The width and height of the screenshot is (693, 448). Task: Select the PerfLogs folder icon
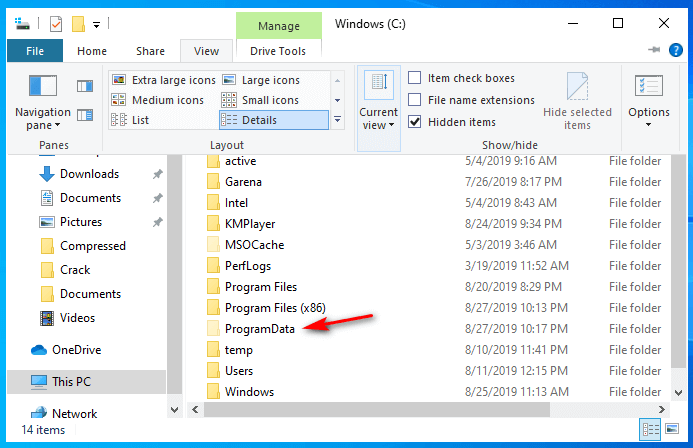point(213,266)
